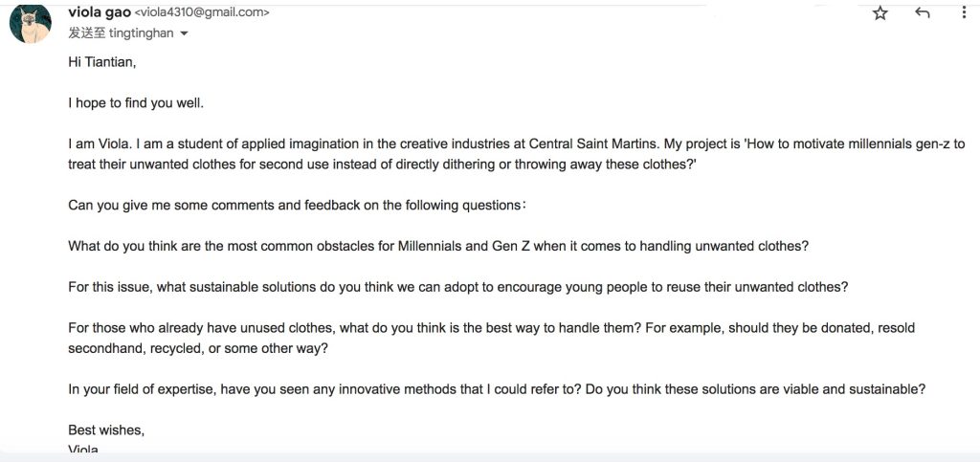Click the question about most common obstacles

(438, 246)
